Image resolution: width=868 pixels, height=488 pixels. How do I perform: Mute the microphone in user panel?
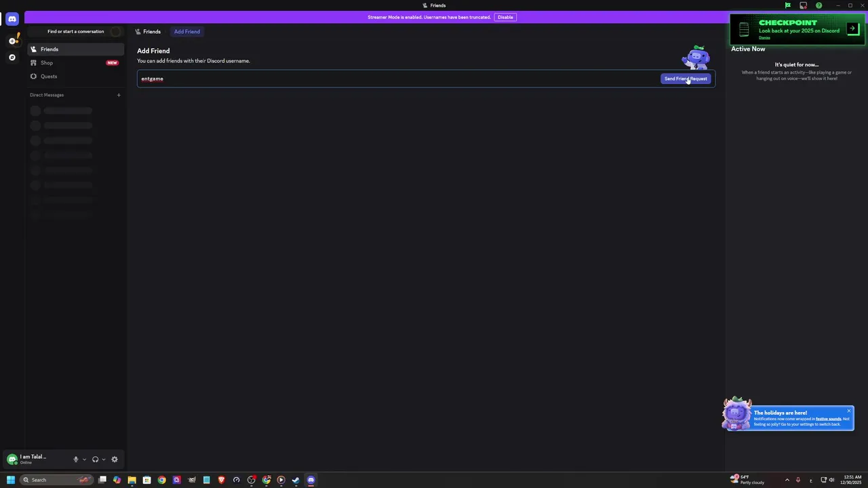76,460
